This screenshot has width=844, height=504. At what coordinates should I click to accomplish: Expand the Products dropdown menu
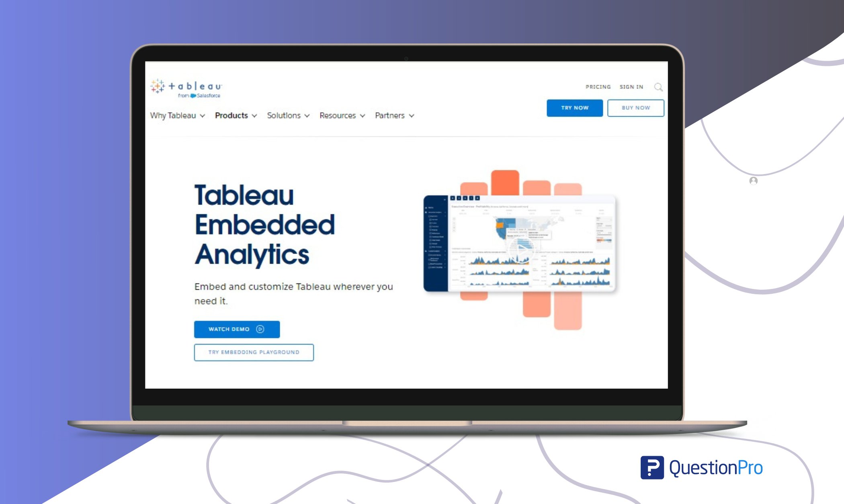[x=236, y=115]
